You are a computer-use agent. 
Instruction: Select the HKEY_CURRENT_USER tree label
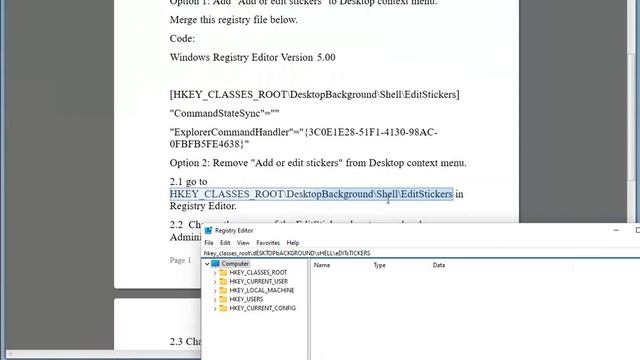(x=259, y=282)
